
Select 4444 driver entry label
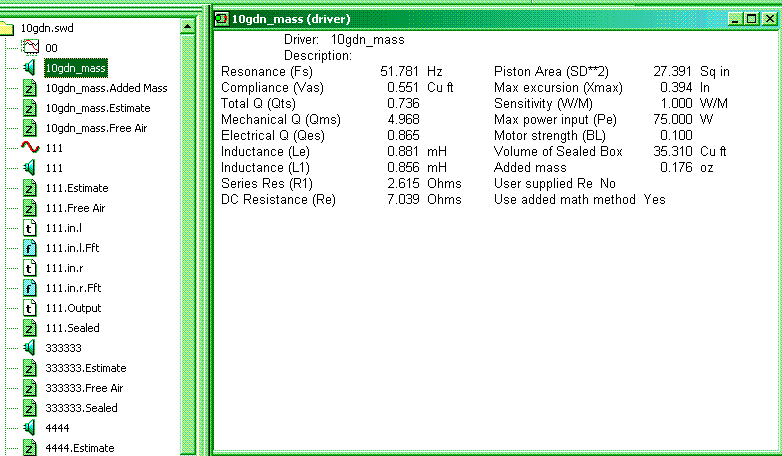(x=57, y=428)
